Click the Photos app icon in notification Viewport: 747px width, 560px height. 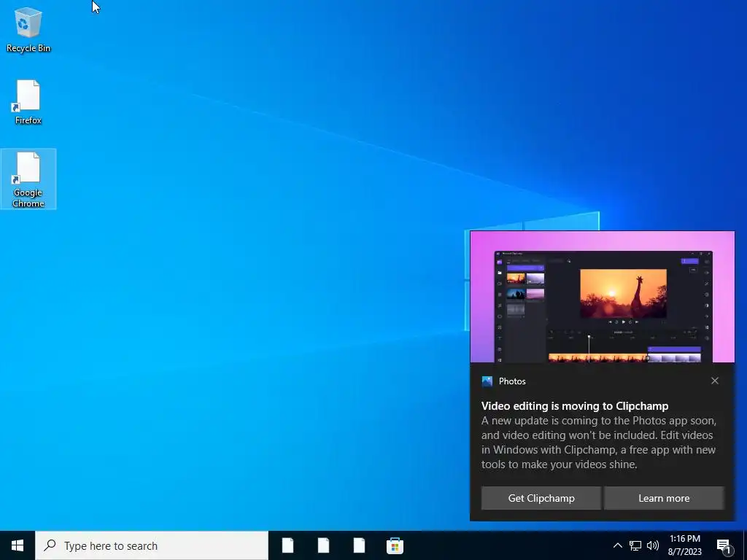click(487, 381)
